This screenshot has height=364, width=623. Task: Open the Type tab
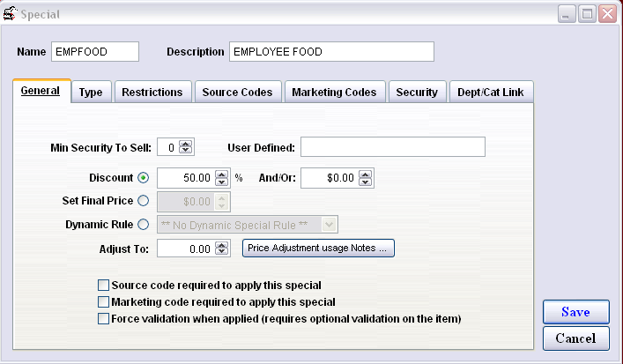coord(91,93)
